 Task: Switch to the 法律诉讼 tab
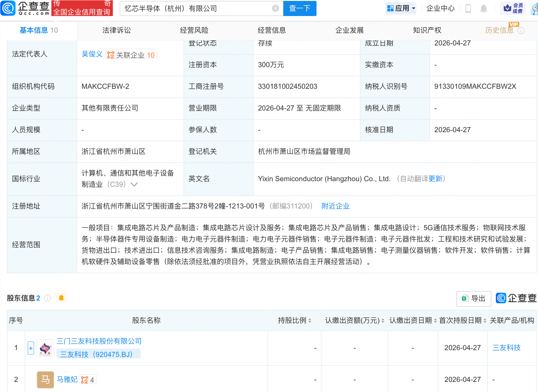[116, 30]
